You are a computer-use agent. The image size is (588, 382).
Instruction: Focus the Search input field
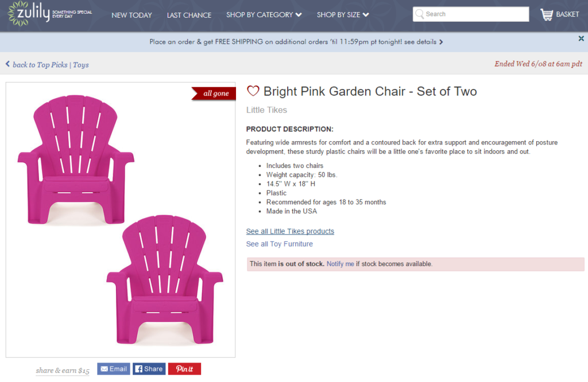pyautogui.click(x=471, y=14)
